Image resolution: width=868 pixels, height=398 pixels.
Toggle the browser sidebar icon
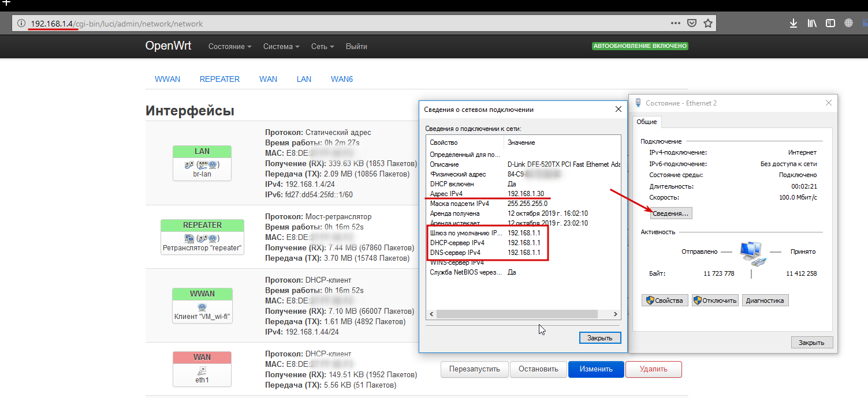point(830,23)
